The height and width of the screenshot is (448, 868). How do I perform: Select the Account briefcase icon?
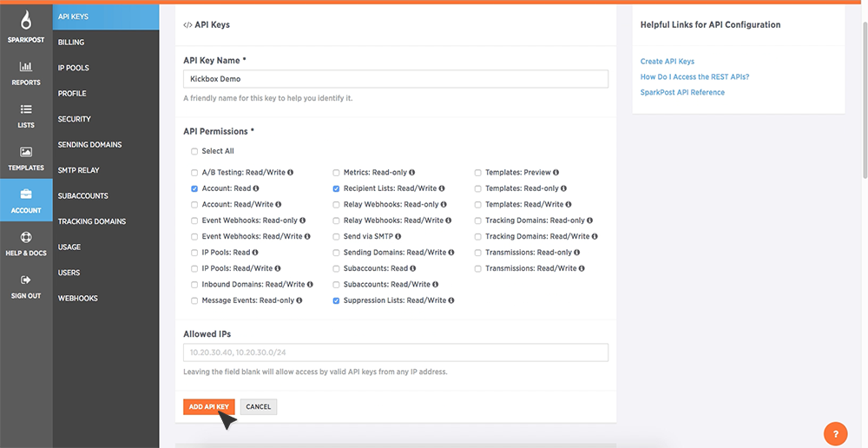coord(26,194)
